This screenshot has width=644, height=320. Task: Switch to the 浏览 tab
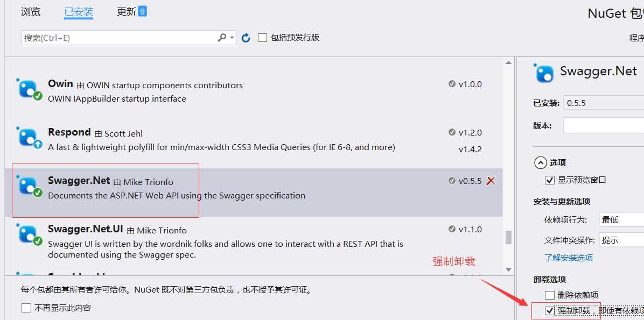click(x=31, y=11)
